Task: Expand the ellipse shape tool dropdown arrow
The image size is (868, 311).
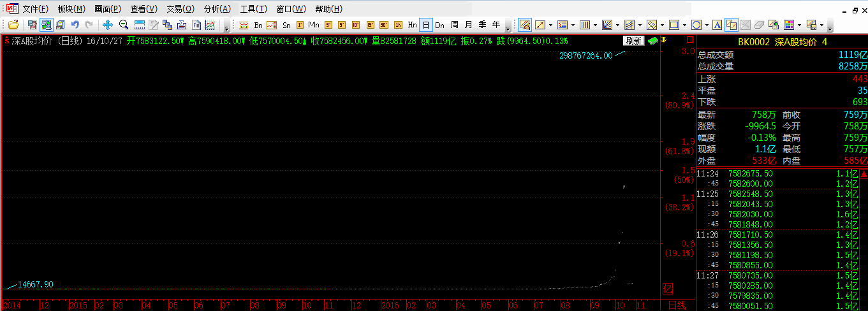Action: (x=706, y=25)
